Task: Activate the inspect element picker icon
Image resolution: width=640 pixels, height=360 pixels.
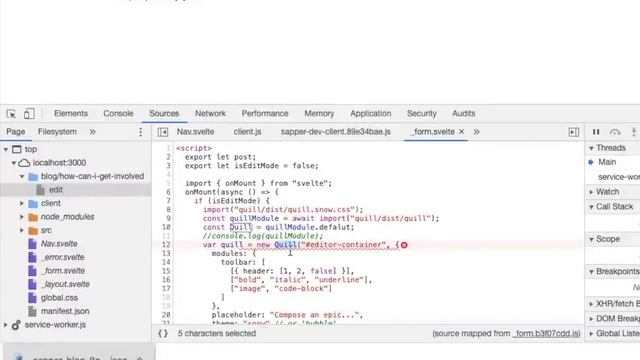Action: click(11, 114)
